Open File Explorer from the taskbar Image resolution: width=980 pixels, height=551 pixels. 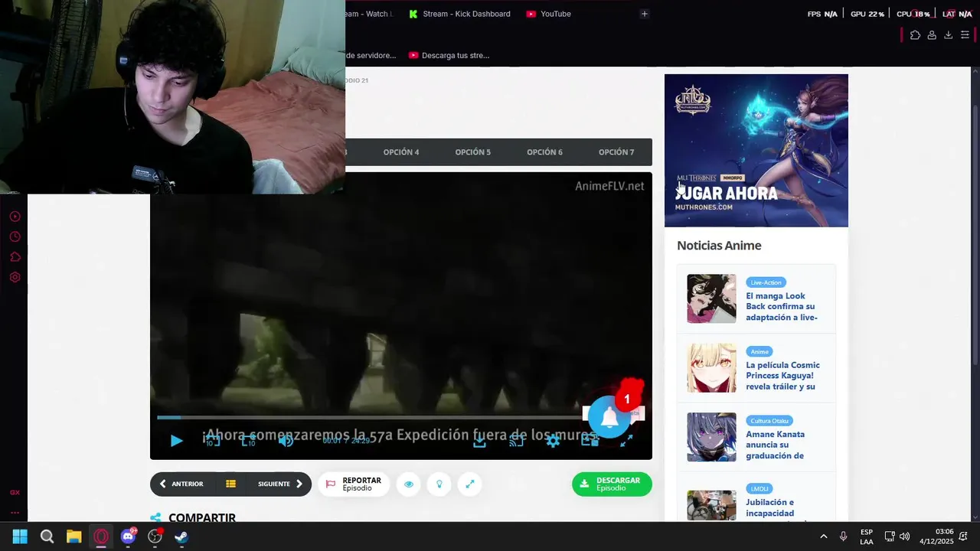pos(73,536)
